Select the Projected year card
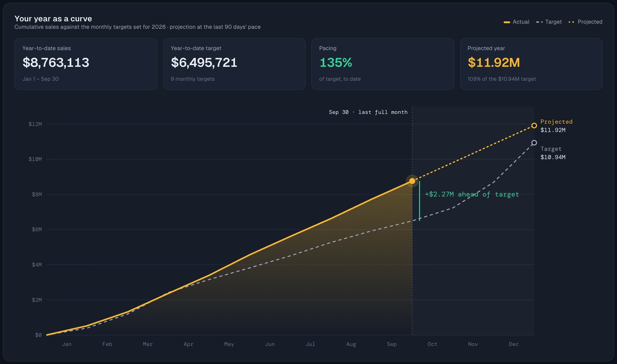Image resolution: width=617 pixels, height=364 pixels. click(x=531, y=64)
